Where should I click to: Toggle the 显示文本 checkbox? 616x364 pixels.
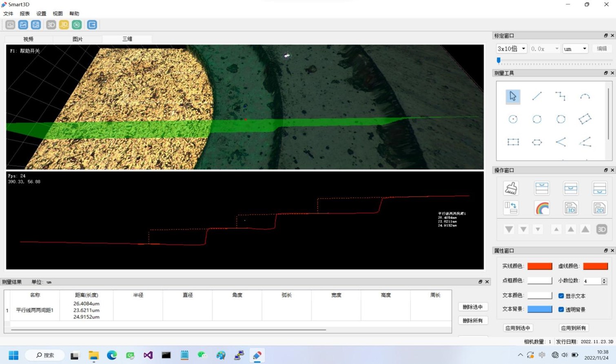coord(561,296)
